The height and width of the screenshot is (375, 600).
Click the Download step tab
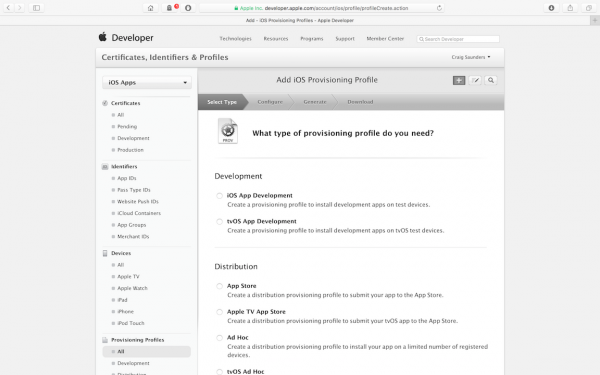(360, 102)
